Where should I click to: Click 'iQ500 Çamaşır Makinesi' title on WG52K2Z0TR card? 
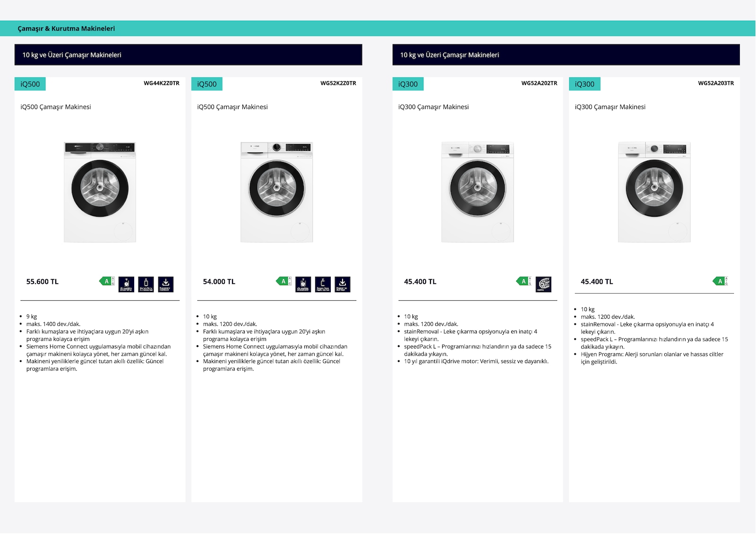tap(232, 107)
